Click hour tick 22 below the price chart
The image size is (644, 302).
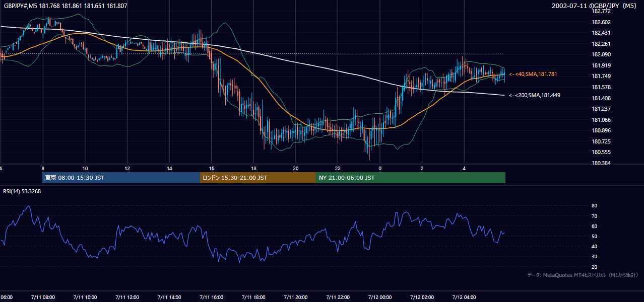pyautogui.click(x=338, y=168)
